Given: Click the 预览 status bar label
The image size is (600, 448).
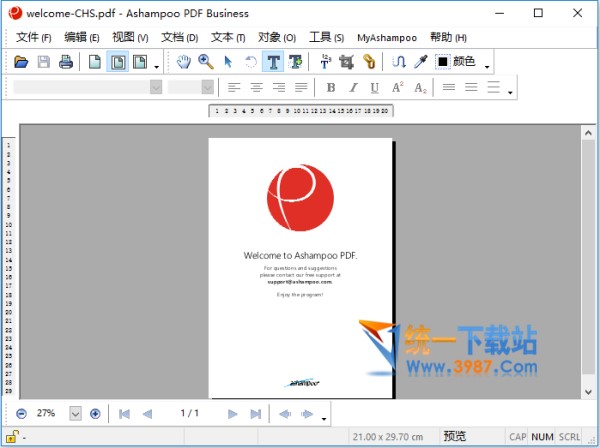Looking at the screenshot, I should click(x=455, y=436).
